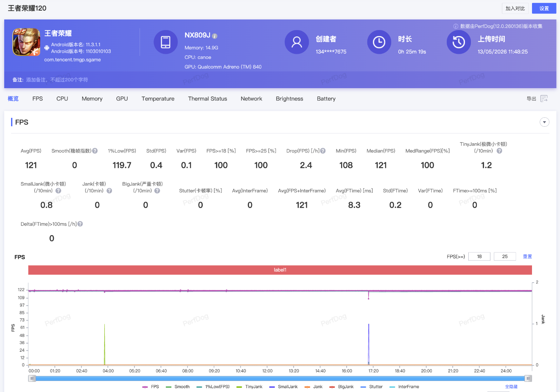Click the info icon beside PerfDog version notice

click(456, 26)
